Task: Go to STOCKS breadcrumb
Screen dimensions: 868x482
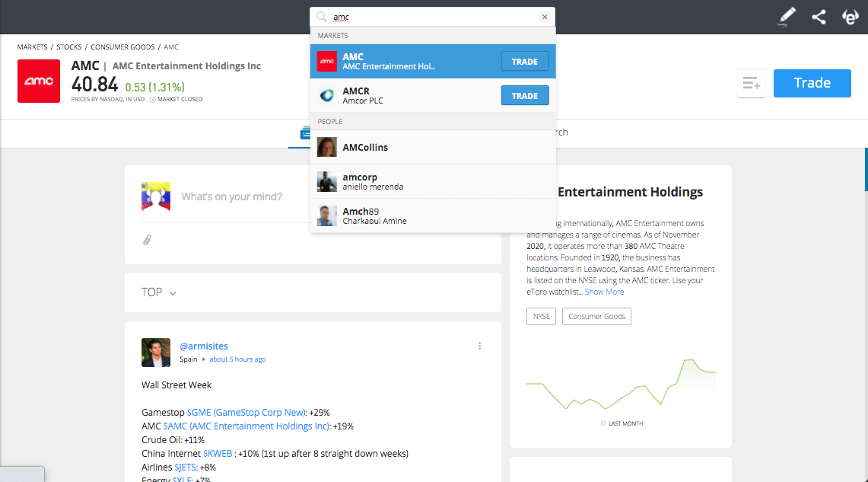Action: (x=69, y=47)
